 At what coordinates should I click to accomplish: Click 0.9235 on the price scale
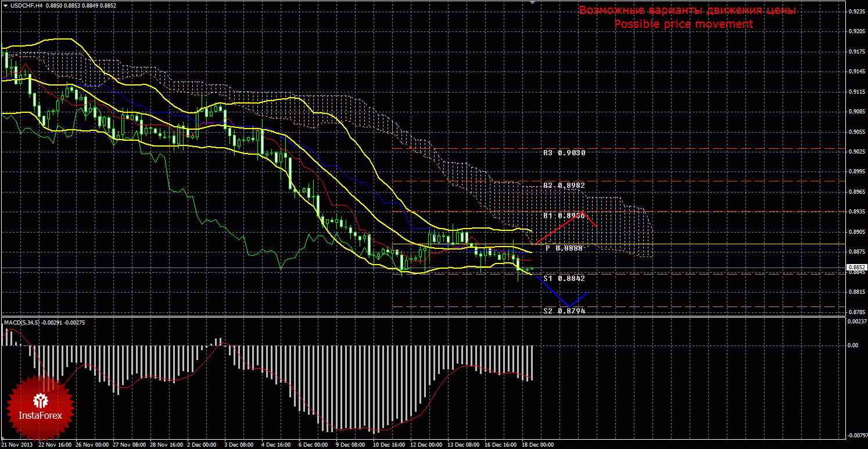(856, 11)
